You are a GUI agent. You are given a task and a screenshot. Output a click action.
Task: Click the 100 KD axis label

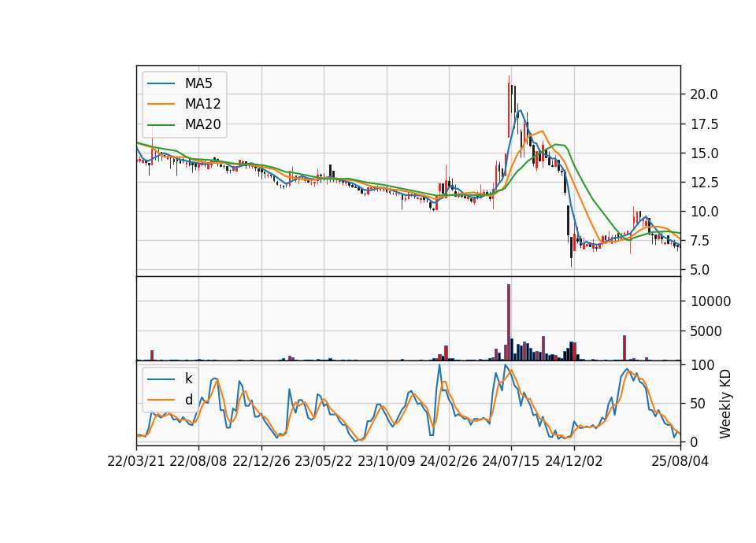[x=702, y=365]
